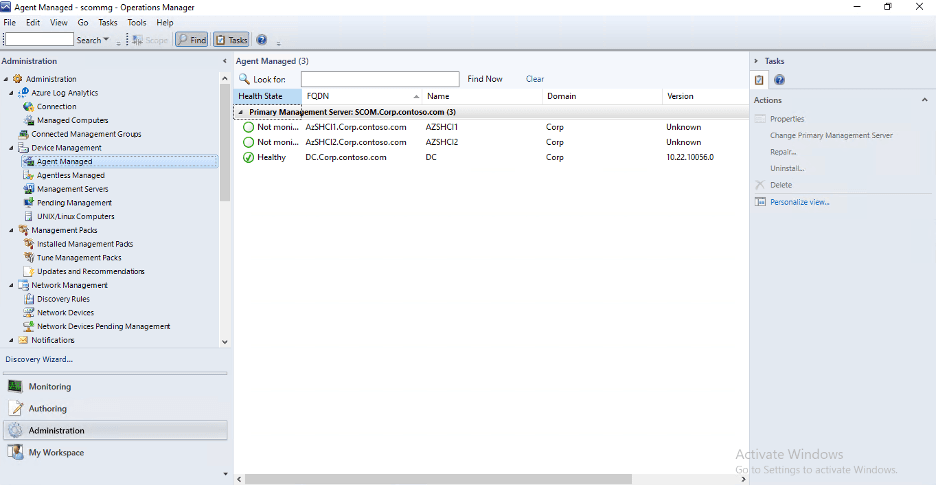This screenshot has width=936, height=486.
Task: Open Management Servers node icon
Action: (x=29, y=189)
